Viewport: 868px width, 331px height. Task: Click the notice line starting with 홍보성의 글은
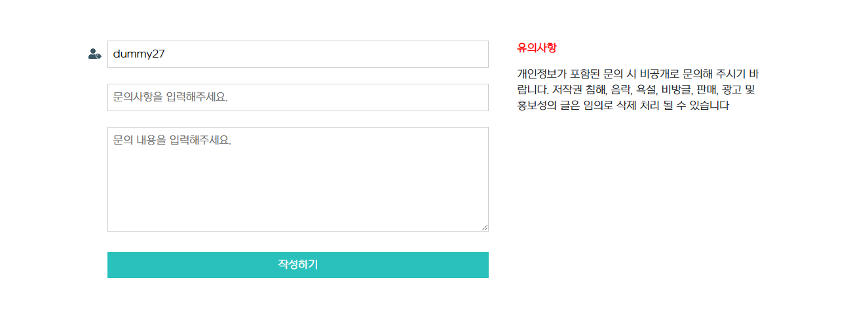623,105
